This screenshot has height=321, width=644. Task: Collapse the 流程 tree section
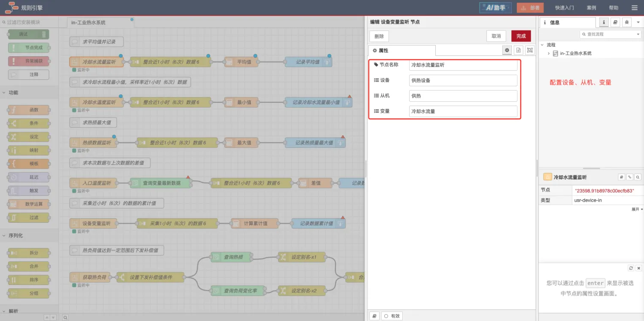(542, 45)
